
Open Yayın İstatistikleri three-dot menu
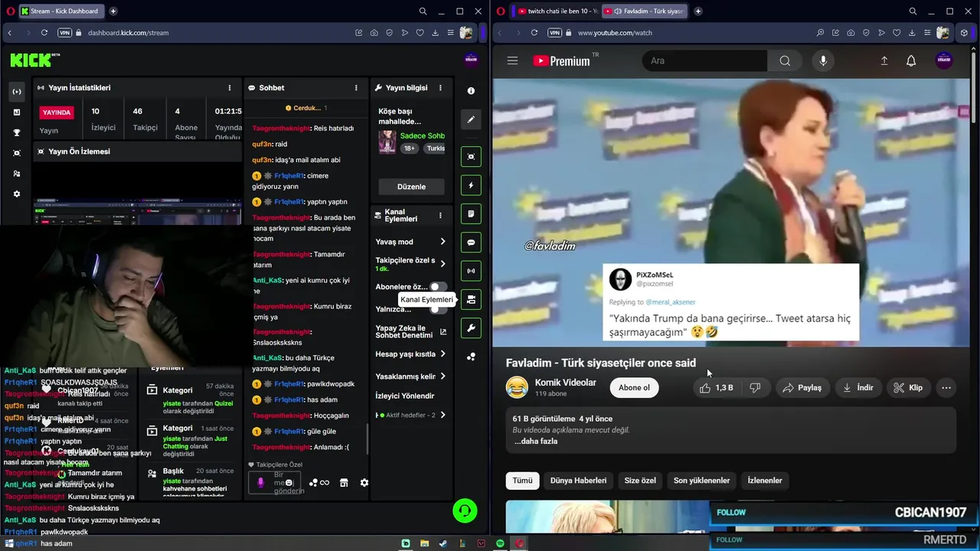(230, 88)
